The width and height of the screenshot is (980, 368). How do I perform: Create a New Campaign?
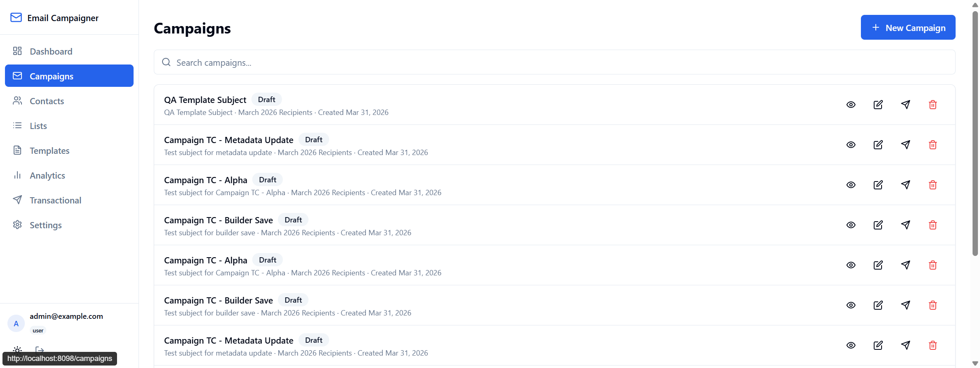(908, 27)
